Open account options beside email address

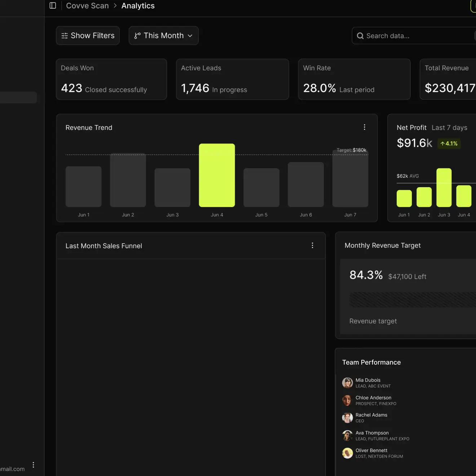[33, 465]
